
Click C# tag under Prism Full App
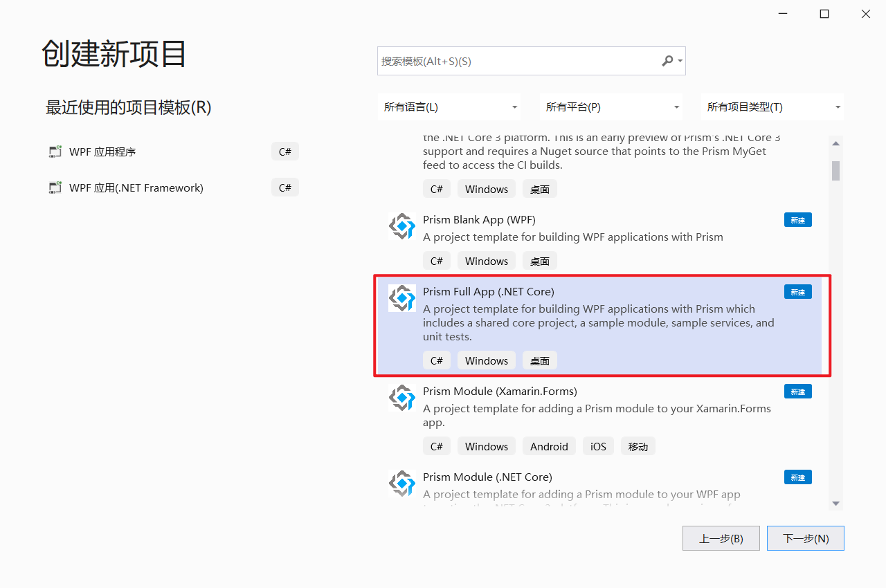437,360
